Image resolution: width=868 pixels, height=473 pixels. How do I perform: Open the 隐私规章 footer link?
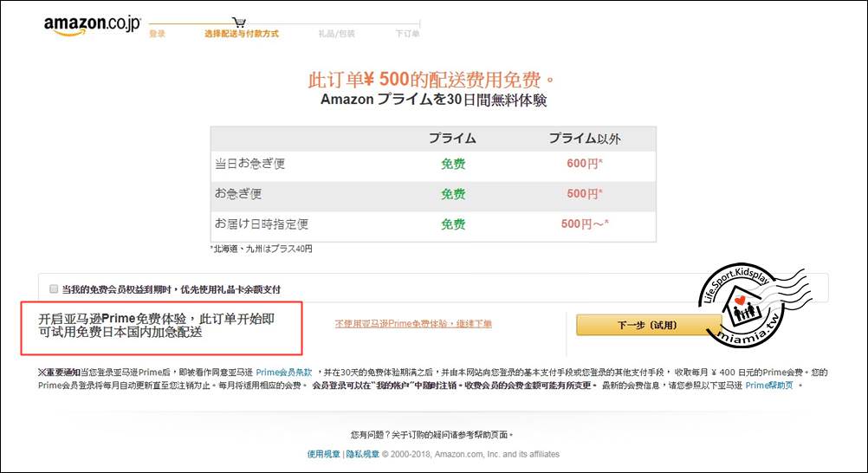click(x=364, y=454)
